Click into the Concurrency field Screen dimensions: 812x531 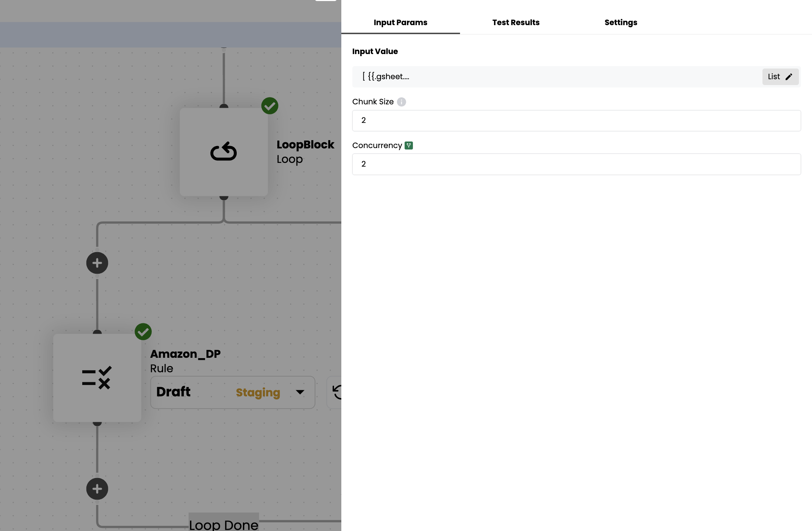pos(576,164)
